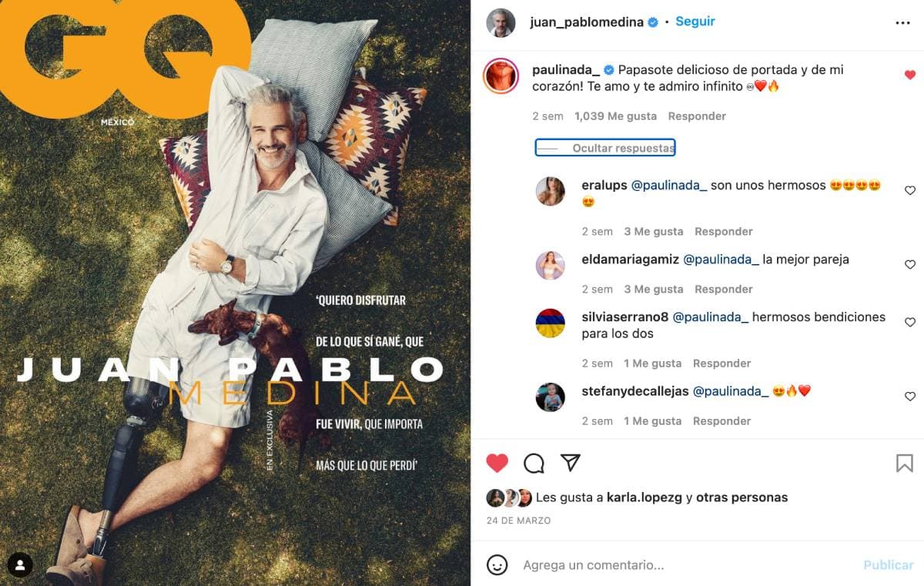Collapse replies with Ocultar respuestas
The width and height of the screenshot is (924, 586).
[x=605, y=148]
